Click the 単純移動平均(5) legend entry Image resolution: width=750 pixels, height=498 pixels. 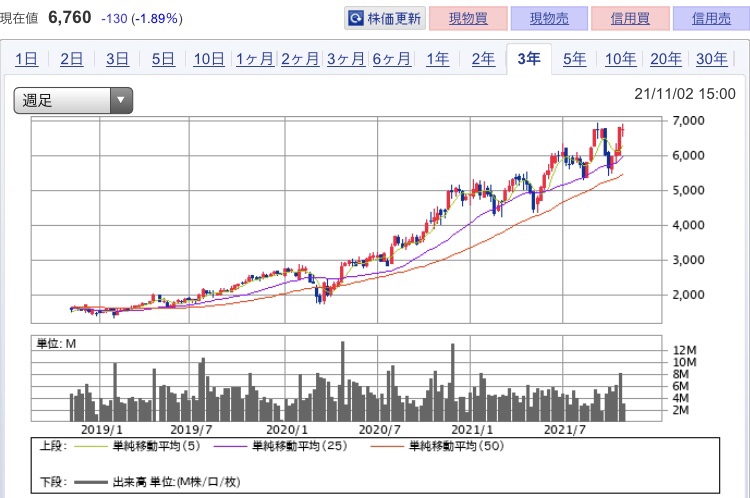[138, 446]
